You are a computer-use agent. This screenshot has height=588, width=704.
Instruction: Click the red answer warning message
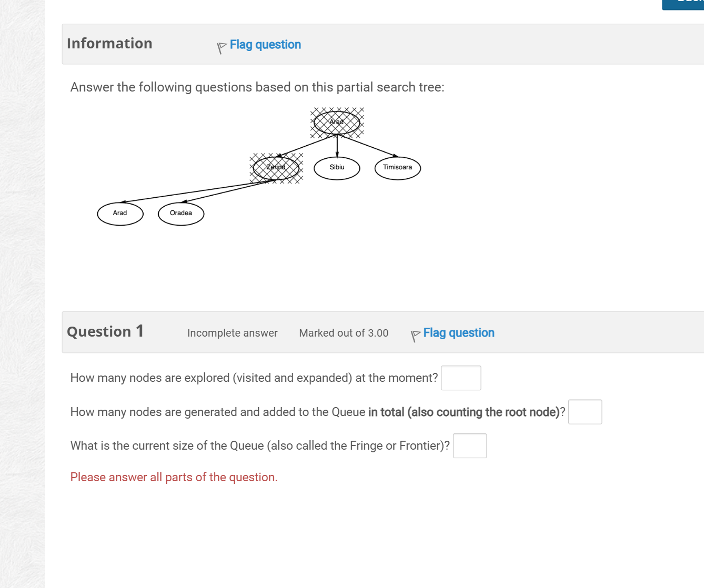[174, 477]
